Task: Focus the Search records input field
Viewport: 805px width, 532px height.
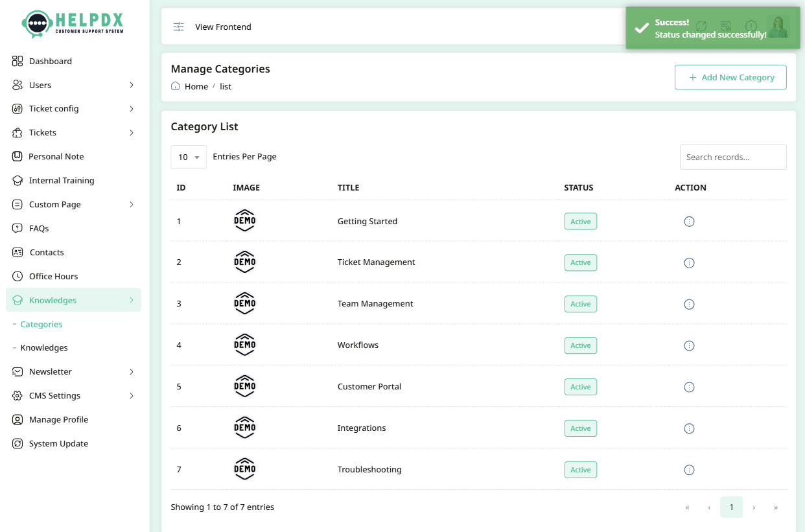Action: point(733,157)
